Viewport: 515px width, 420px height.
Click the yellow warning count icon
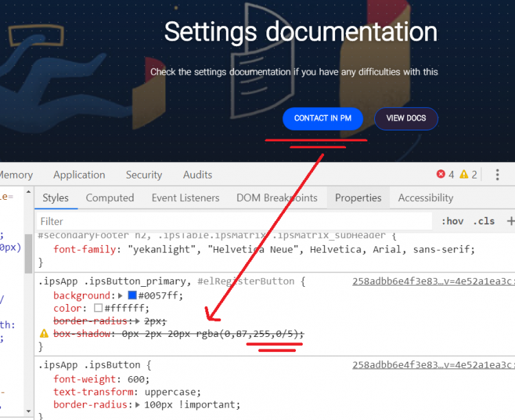464,174
